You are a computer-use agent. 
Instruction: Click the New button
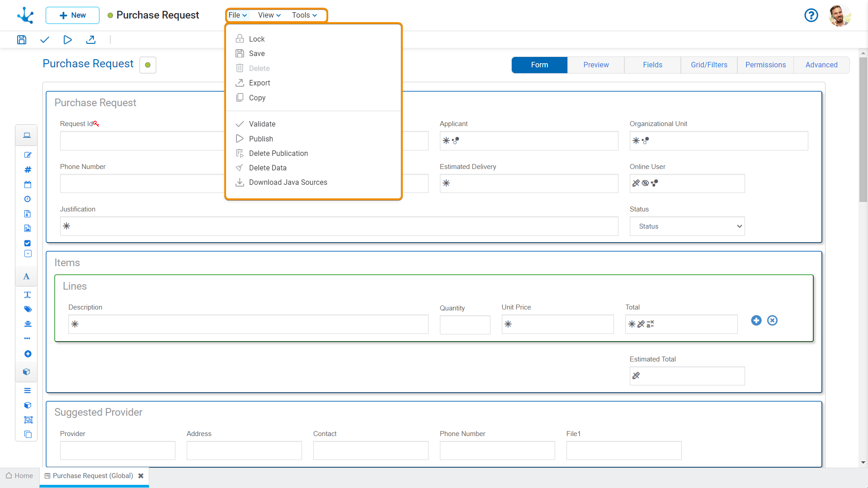pos(72,15)
